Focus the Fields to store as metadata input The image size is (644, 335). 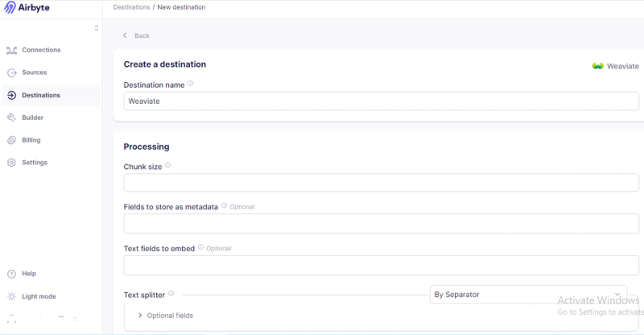pyautogui.click(x=381, y=224)
